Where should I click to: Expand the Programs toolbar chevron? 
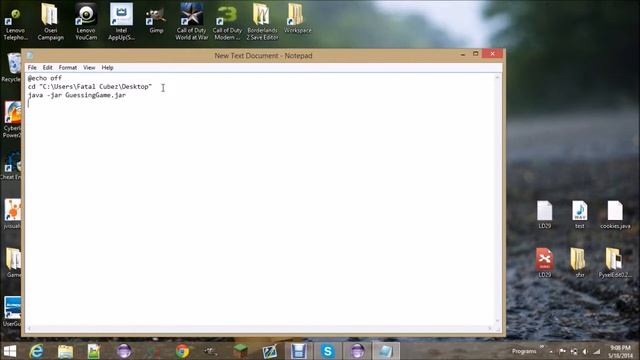click(x=542, y=347)
